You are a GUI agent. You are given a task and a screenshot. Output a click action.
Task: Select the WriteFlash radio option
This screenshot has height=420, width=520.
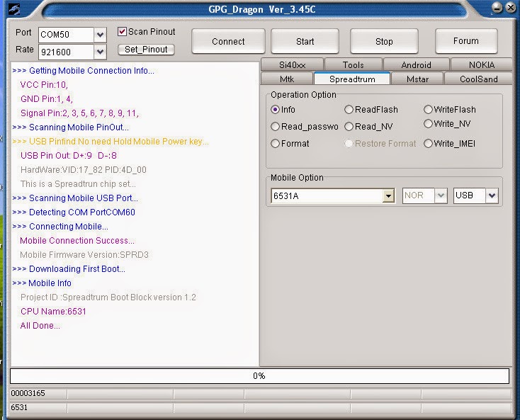click(x=428, y=109)
